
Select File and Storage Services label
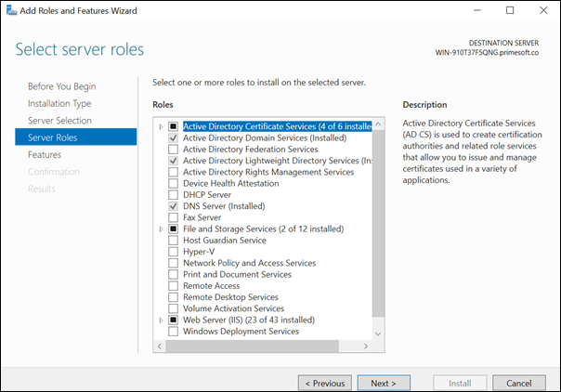(264, 229)
